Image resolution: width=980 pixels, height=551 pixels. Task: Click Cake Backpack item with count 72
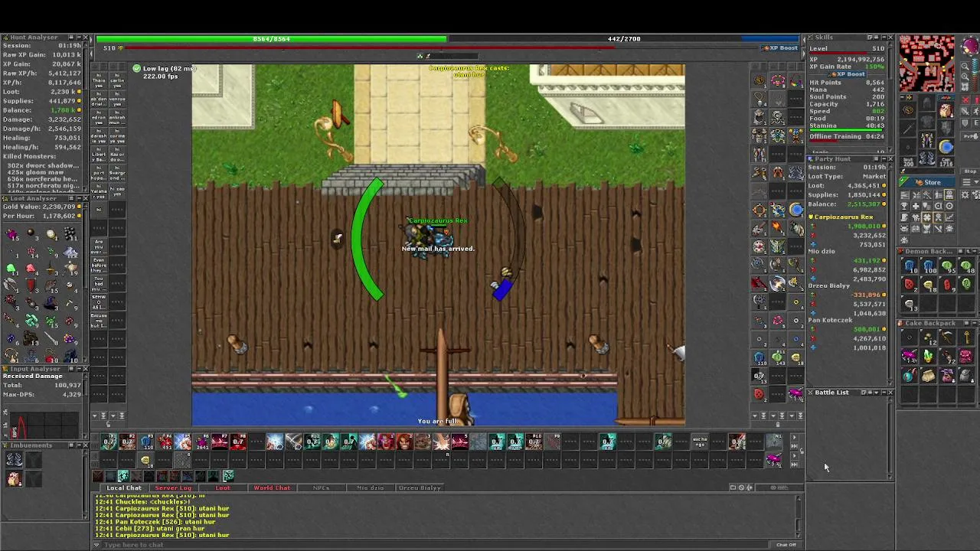(947, 355)
